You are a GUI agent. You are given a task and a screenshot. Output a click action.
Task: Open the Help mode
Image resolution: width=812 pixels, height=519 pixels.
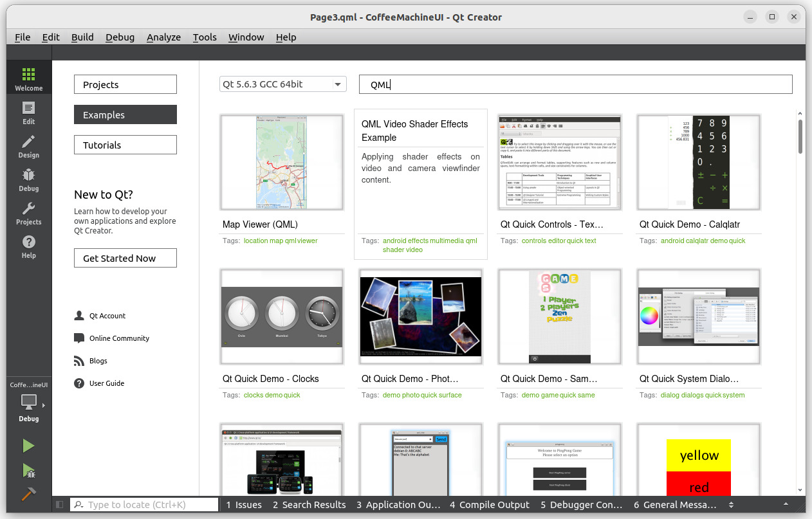(28, 246)
